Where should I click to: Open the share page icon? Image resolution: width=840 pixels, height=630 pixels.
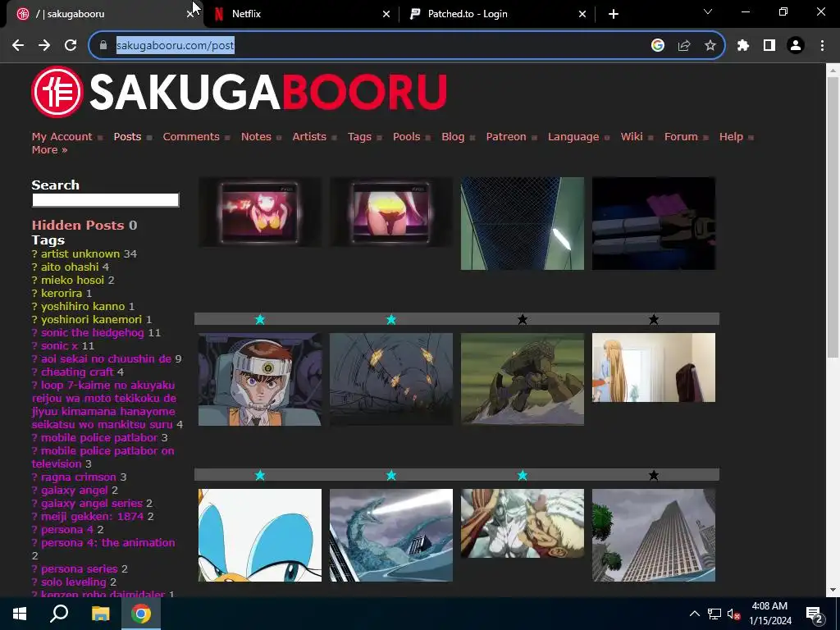pos(684,46)
